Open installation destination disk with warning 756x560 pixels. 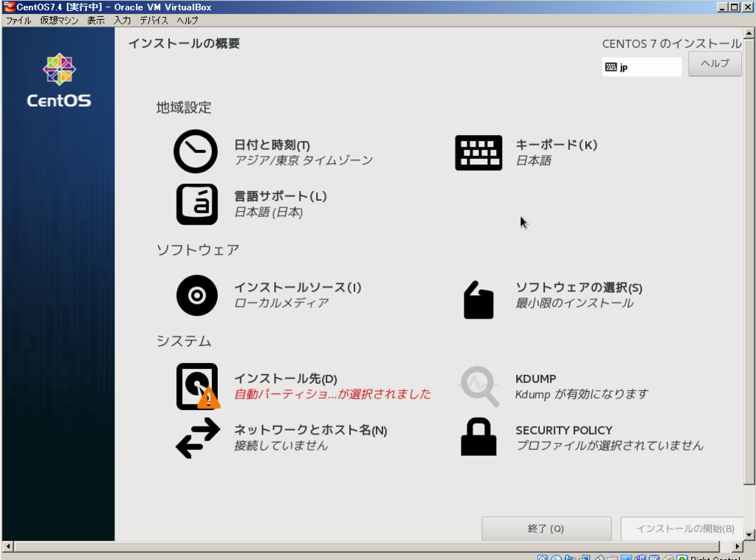click(198, 387)
